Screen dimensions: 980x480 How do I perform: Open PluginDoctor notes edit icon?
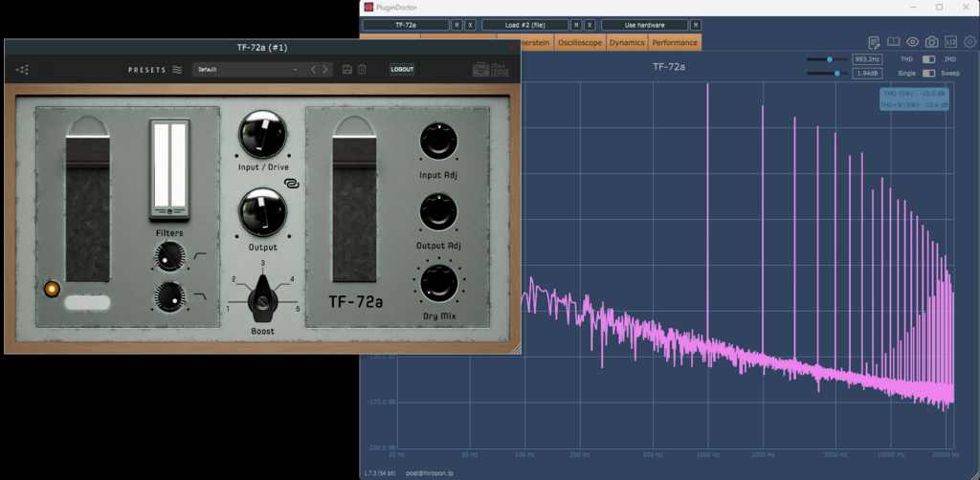pyautogui.click(x=875, y=42)
